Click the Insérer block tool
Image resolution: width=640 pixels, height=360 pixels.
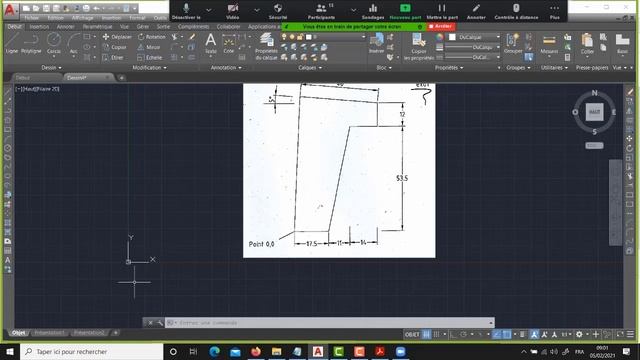[x=376, y=44]
